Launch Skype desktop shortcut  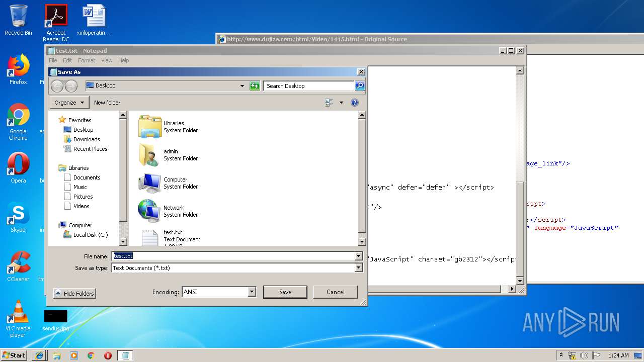point(18,217)
